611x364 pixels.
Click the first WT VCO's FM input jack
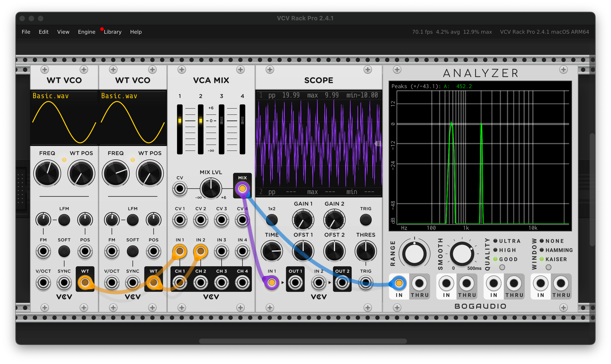pos(43,251)
